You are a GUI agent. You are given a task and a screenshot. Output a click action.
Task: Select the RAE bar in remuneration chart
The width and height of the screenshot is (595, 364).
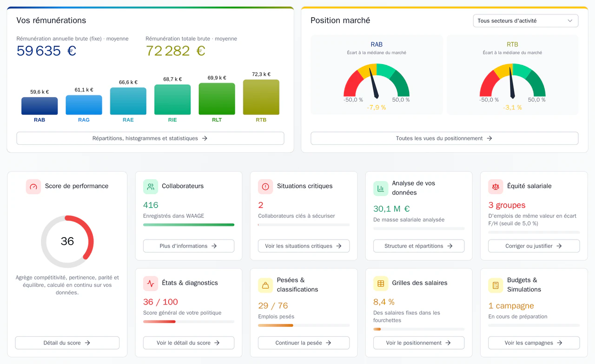pos(128,101)
